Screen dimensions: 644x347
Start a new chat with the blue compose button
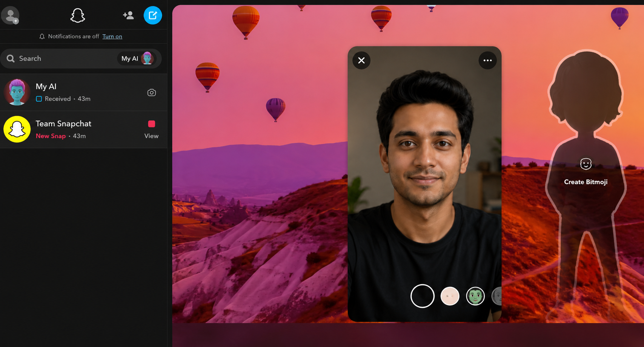click(x=153, y=15)
